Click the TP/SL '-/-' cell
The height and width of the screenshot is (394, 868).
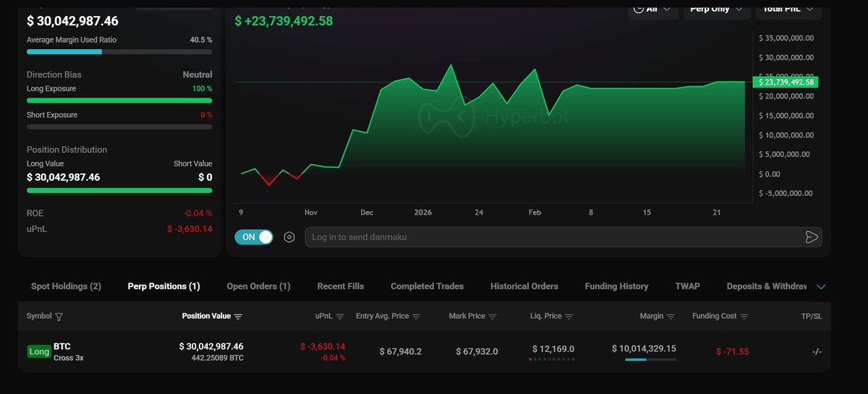817,351
